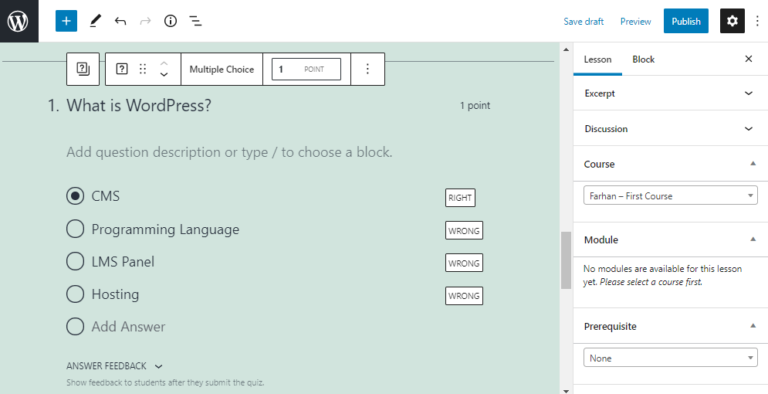Click the question title What is WordPress?

(x=139, y=105)
